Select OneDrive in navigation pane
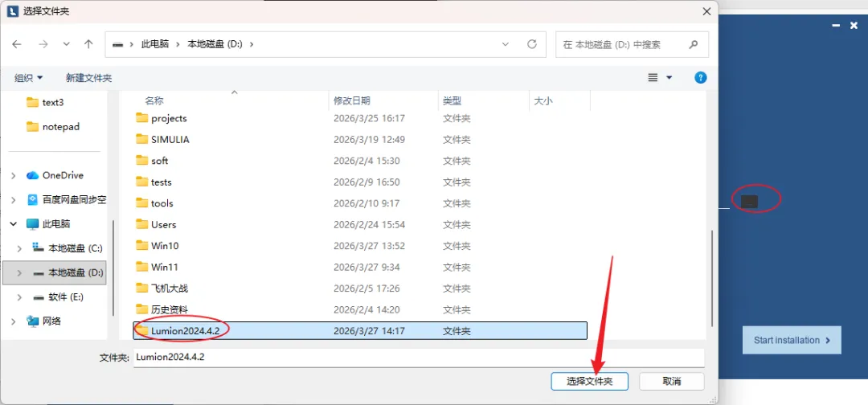 pos(63,175)
